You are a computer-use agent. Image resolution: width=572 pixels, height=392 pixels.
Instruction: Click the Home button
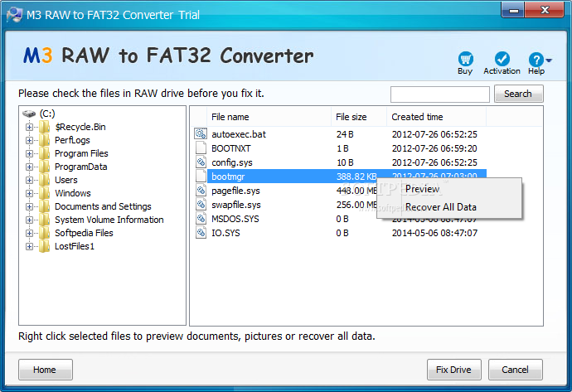(x=46, y=370)
